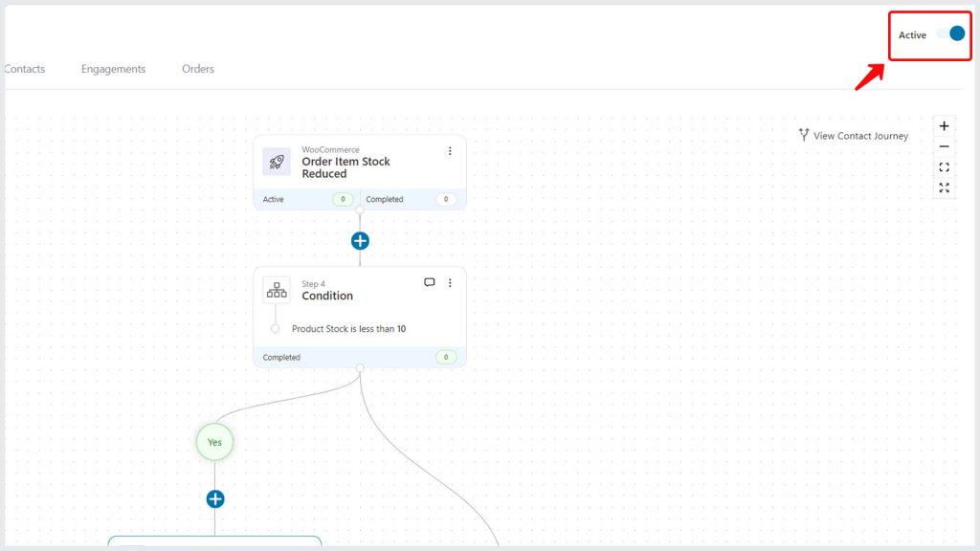Toggle the Active automation switch

950,33
